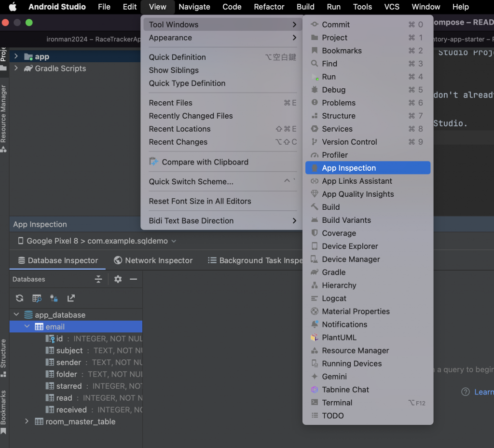
Task: Switch to Database Inspector tab
Action: [58, 260]
